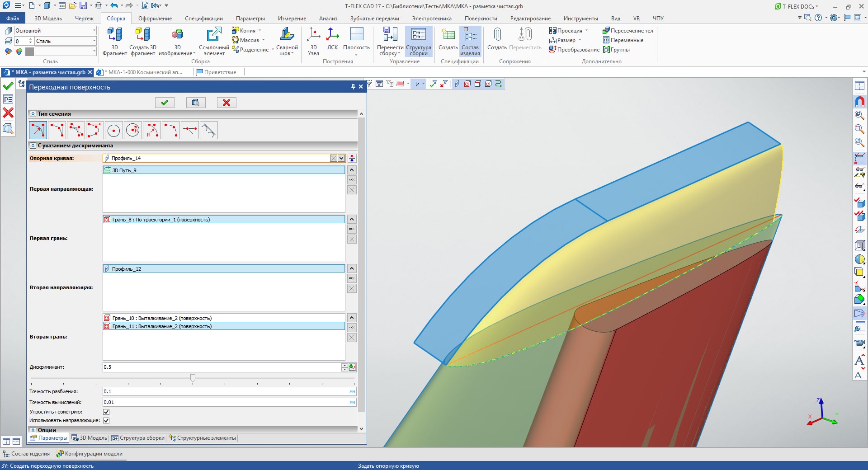The width and height of the screenshot is (868, 470).
Task: Toggle the Структура сборки button
Action: coord(419,41)
